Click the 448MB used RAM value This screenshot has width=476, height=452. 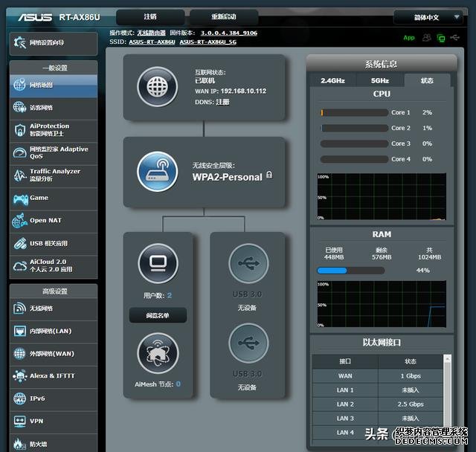[334, 257]
